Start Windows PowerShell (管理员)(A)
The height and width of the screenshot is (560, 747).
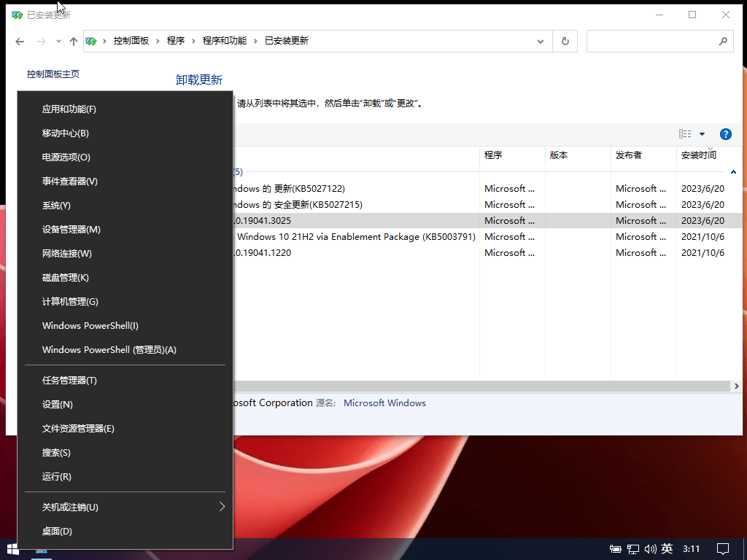(x=125, y=349)
